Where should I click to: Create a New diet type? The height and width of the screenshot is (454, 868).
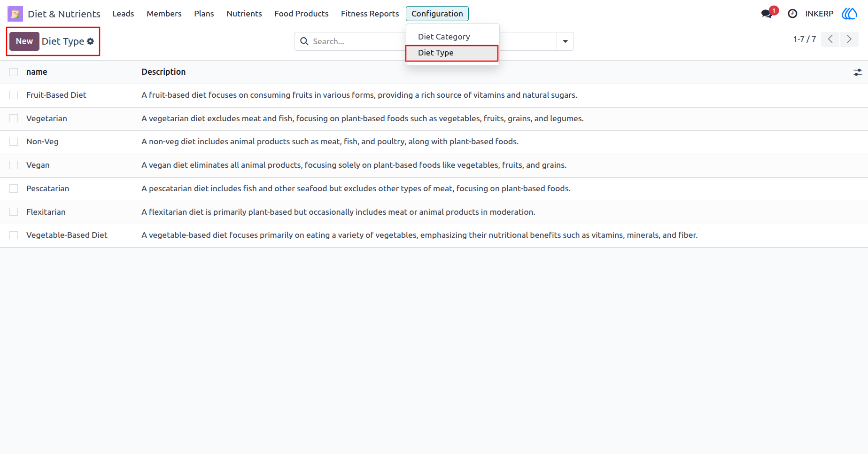tap(24, 41)
